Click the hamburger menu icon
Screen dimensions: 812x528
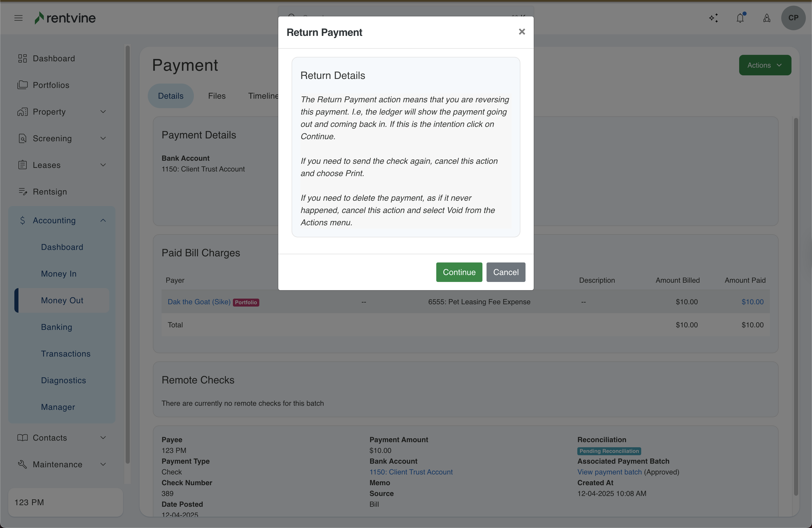coord(18,18)
